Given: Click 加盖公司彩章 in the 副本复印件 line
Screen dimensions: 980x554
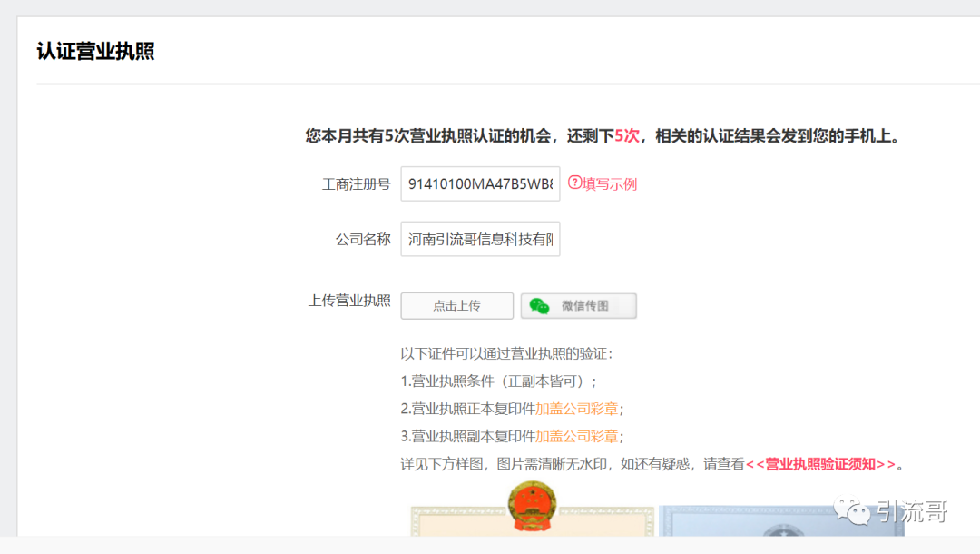Looking at the screenshot, I should click(x=577, y=436).
